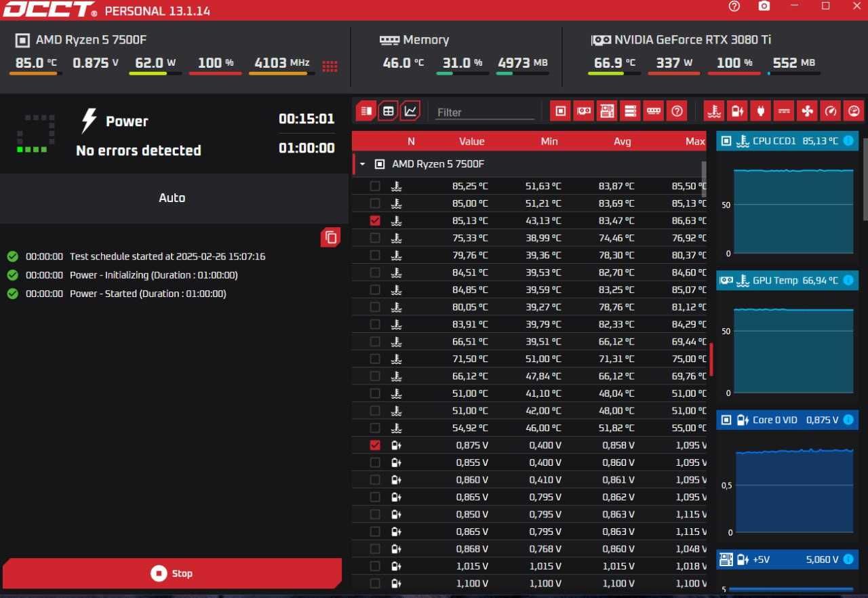Open info for +5V graph
This screenshot has height=598, width=868.
tap(848, 559)
